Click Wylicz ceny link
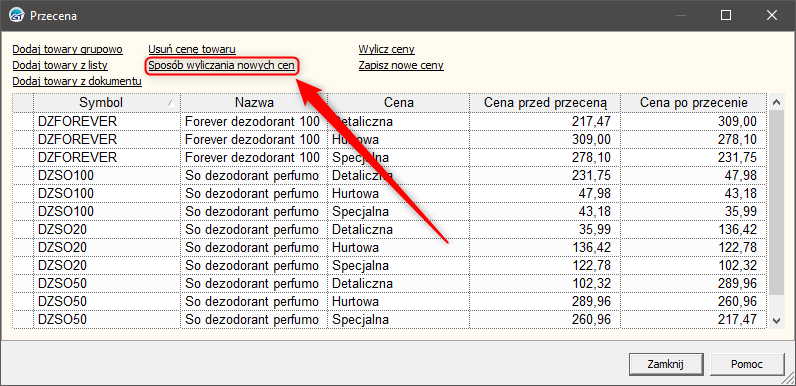This screenshot has width=796, height=386. point(386,49)
